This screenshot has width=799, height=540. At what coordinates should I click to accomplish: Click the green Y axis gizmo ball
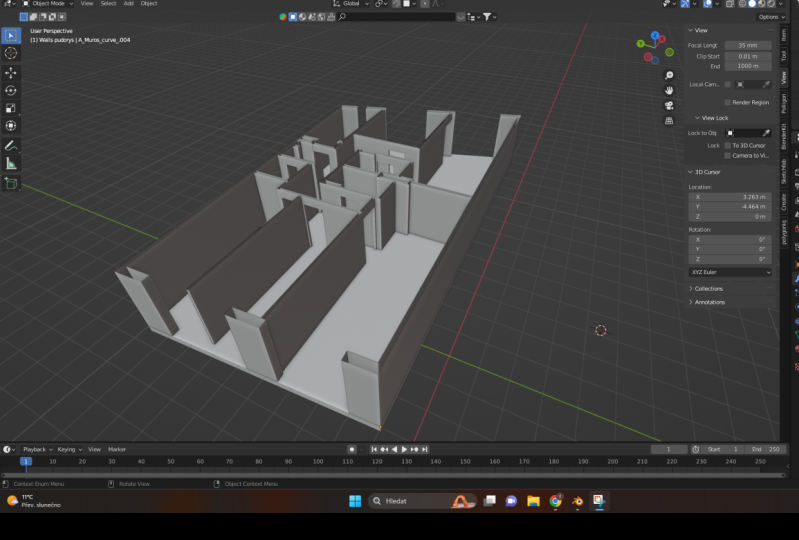641,44
